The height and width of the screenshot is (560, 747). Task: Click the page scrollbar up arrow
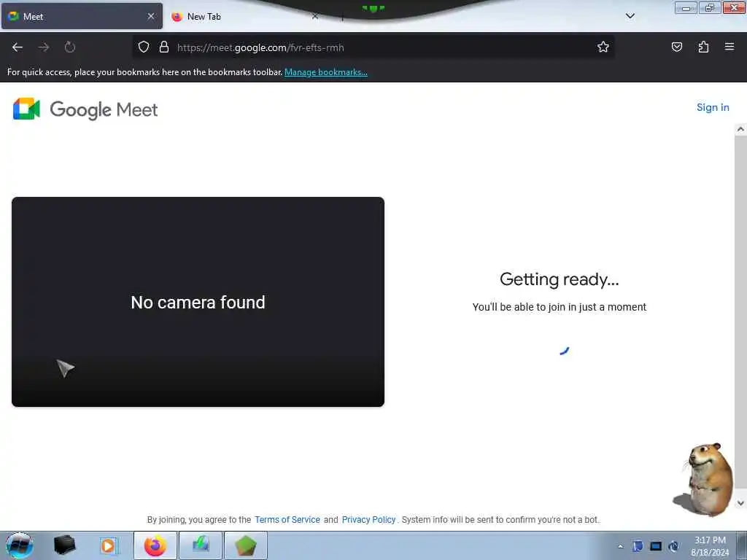point(740,129)
